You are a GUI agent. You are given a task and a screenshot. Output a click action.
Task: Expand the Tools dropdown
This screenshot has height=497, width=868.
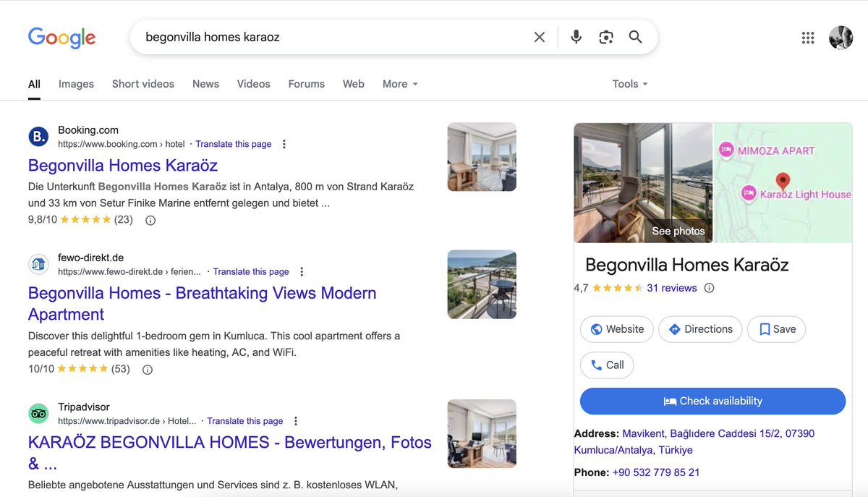630,84
